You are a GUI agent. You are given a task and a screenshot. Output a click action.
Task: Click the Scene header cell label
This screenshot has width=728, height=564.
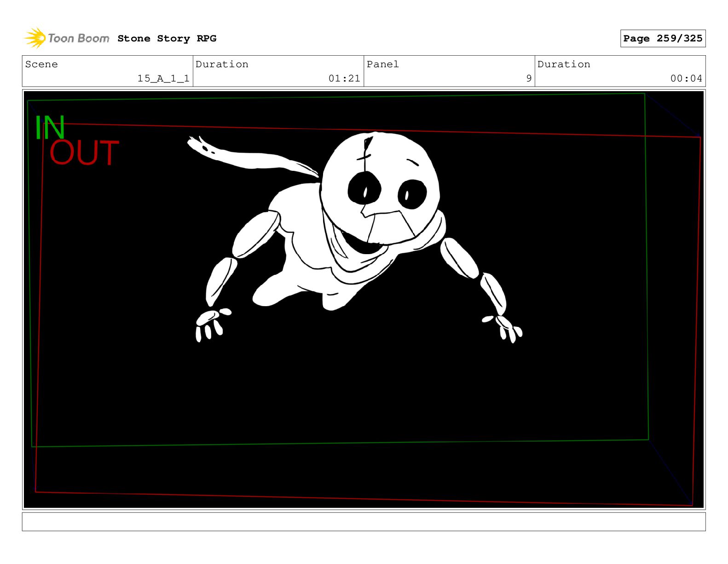tap(42, 64)
